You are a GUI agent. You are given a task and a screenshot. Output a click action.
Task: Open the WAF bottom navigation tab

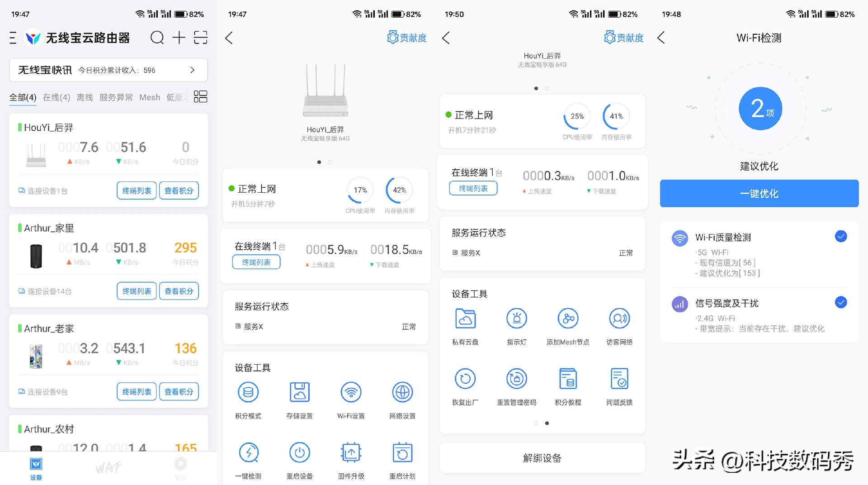(x=108, y=467)
